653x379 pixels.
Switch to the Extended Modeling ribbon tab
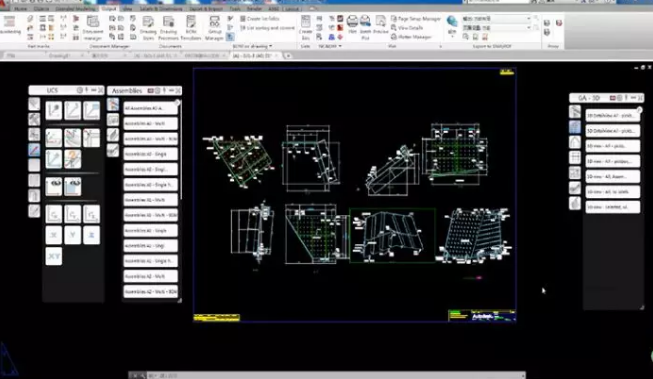click(x=75, y=8)
